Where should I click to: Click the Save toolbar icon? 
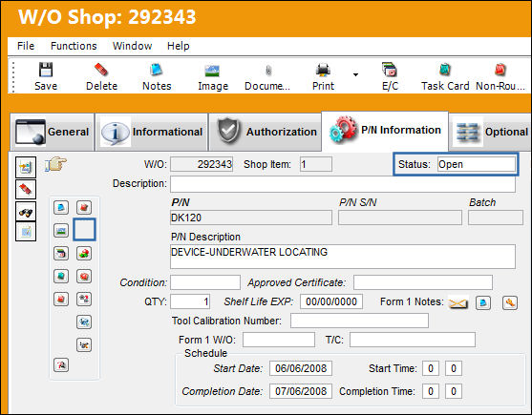pyautogui.click(x=46, y=71)
